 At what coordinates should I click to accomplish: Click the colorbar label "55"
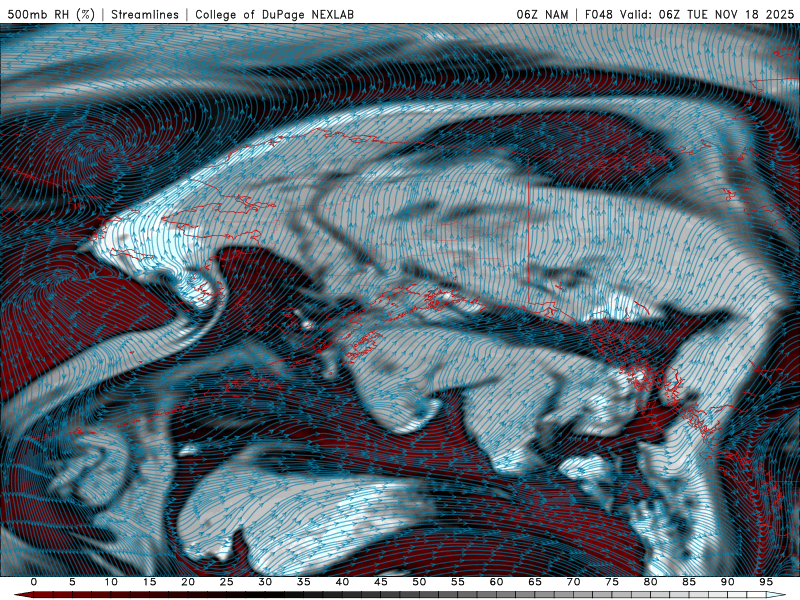[458, 582]
